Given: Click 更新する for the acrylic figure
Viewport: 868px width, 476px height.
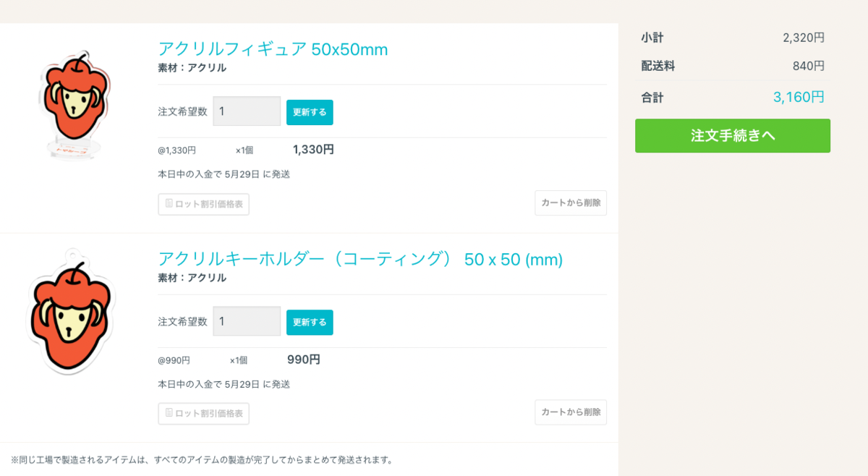Looking at the screenshot, I should (x=310, y=112).
